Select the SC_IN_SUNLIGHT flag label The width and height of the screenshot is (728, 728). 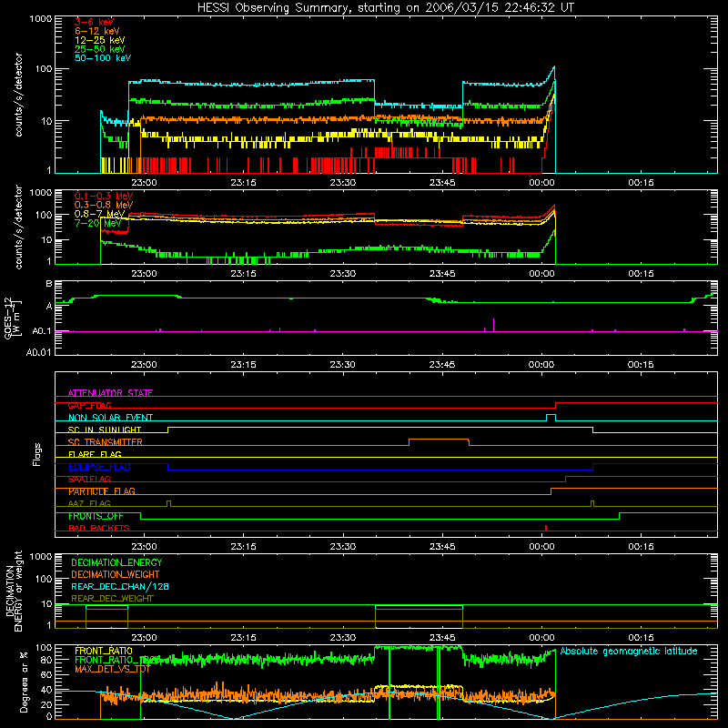[105, 430]
